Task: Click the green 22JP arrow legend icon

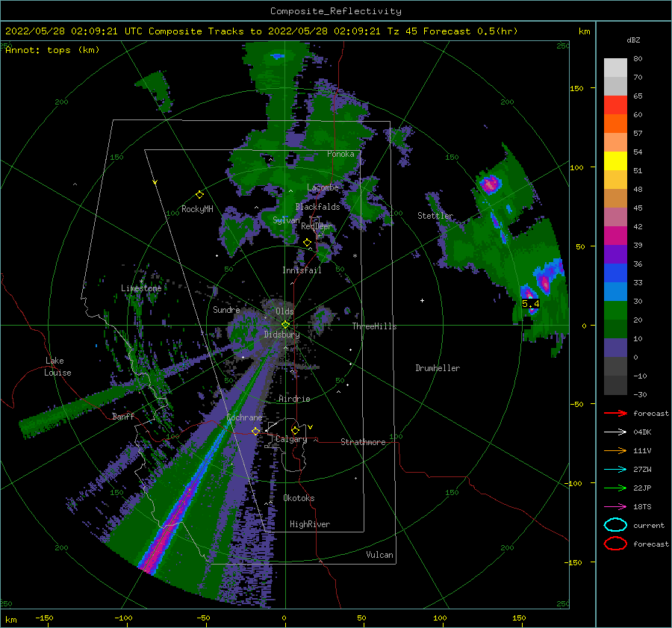Action: click(615, 488)
